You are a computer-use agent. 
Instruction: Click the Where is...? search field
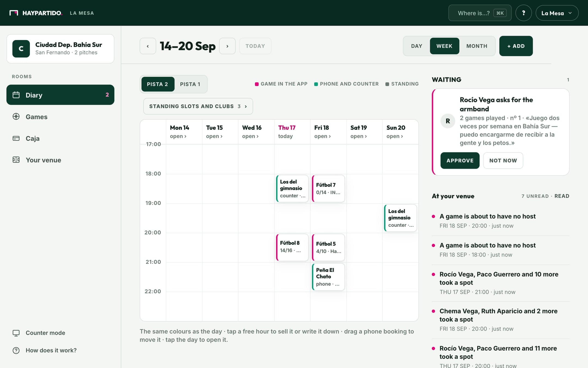coord(480,13)
